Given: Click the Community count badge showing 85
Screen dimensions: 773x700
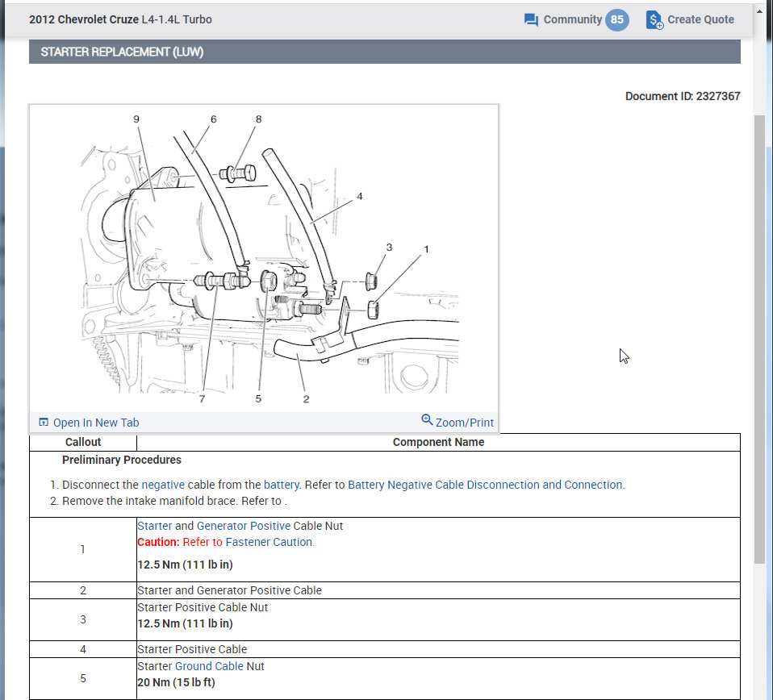Looking at the screenshot, I should pyautogui.click(x=617, y=19).
